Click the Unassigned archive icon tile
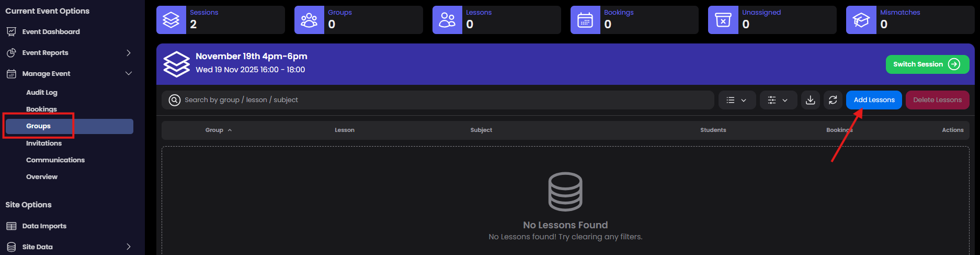Viewport: 980px width, 255px height. (x=723, y=20)
